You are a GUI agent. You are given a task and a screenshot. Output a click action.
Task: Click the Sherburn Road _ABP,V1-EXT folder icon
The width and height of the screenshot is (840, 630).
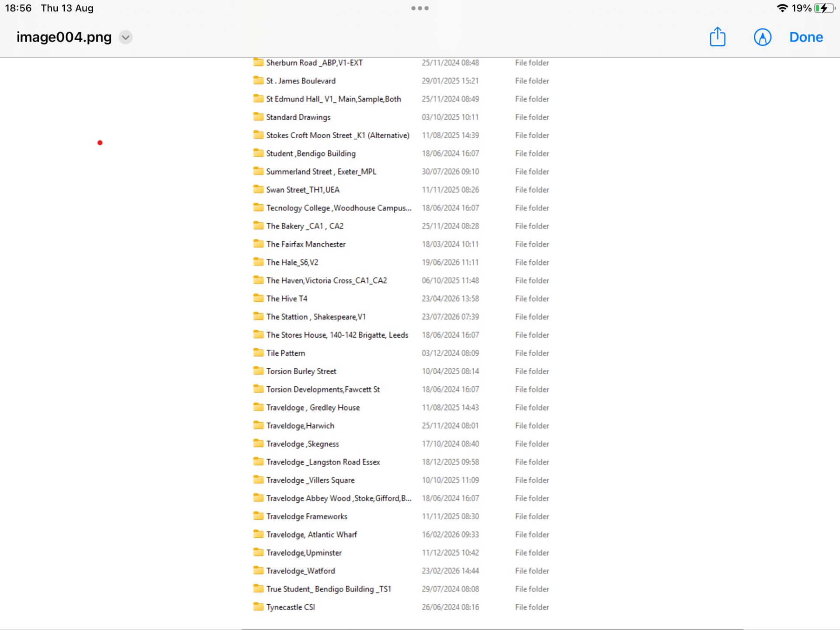point(259,62)
